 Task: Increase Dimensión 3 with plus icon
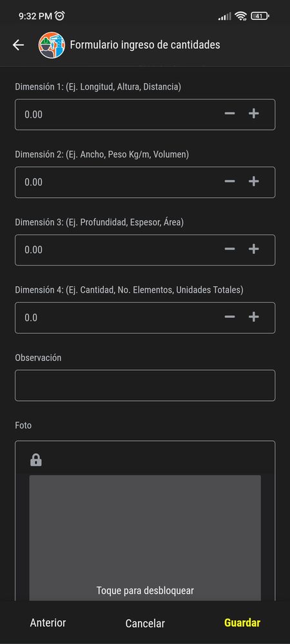click(254, 249)
